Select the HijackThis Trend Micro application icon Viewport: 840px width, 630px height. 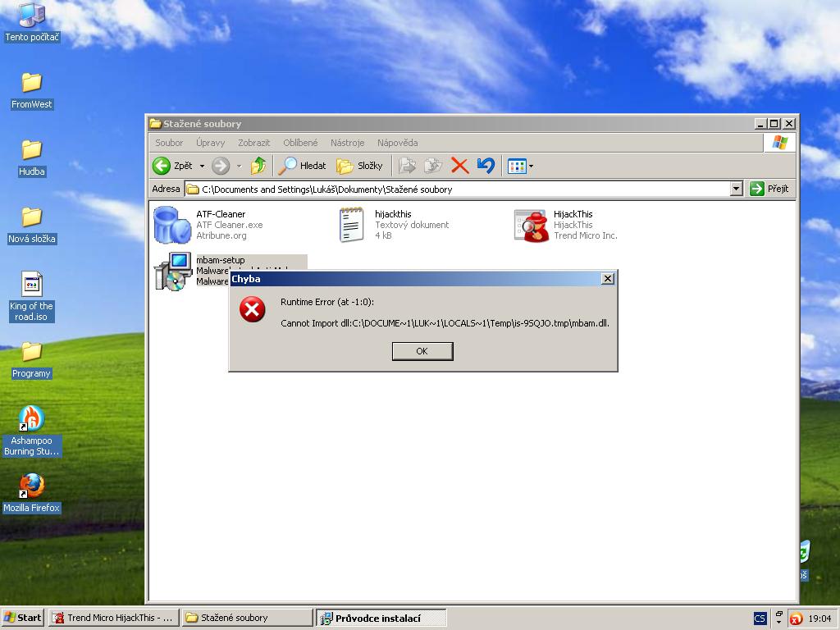click(x=531, y=226)
